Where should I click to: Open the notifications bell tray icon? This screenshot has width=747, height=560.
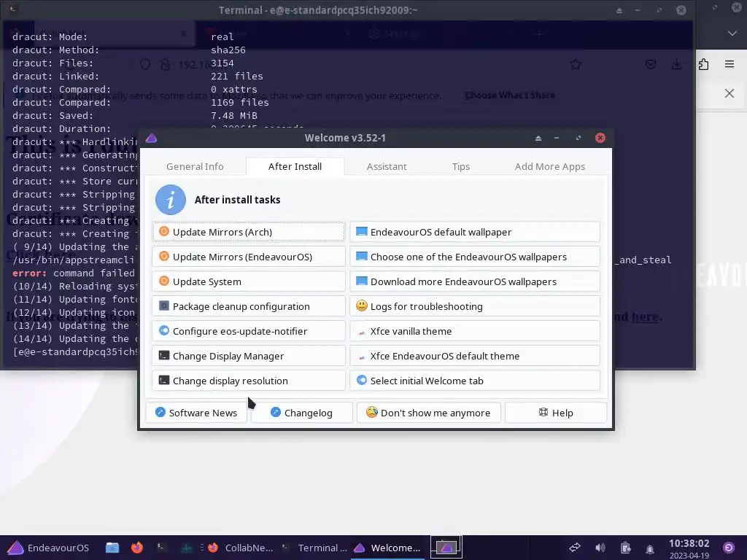point(650,548)
